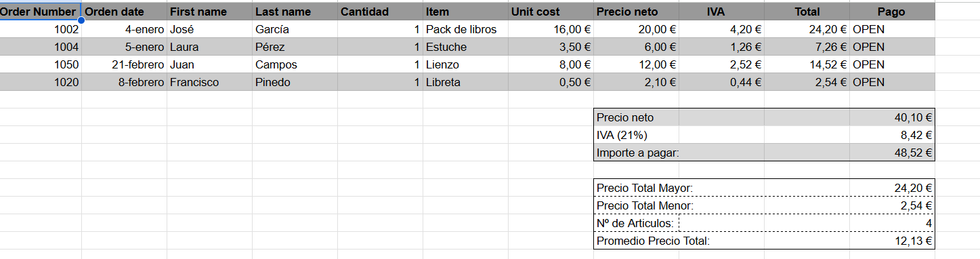Click the Nº de Articulos label cell

[637, 223]
